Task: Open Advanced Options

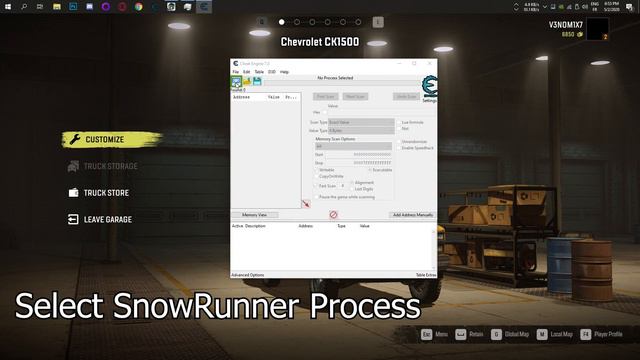Action: (248, 275)
